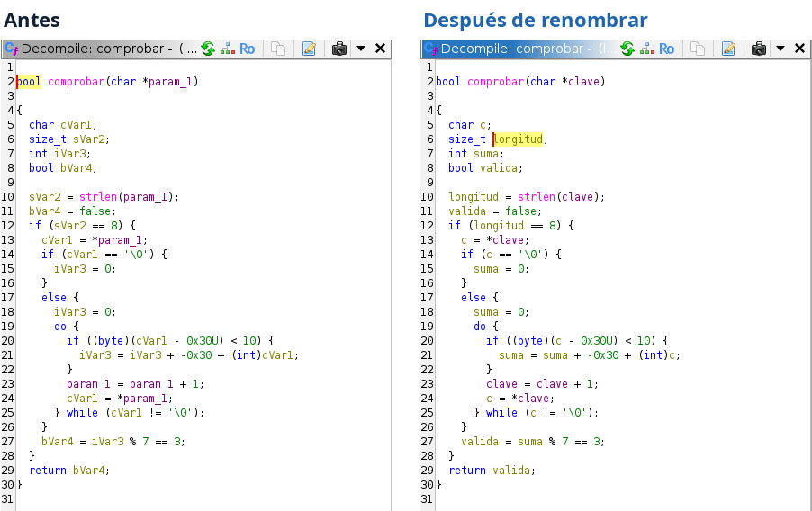Click line number 27 in Antes gutter
The image size is (812, 511).
[7, 442]
